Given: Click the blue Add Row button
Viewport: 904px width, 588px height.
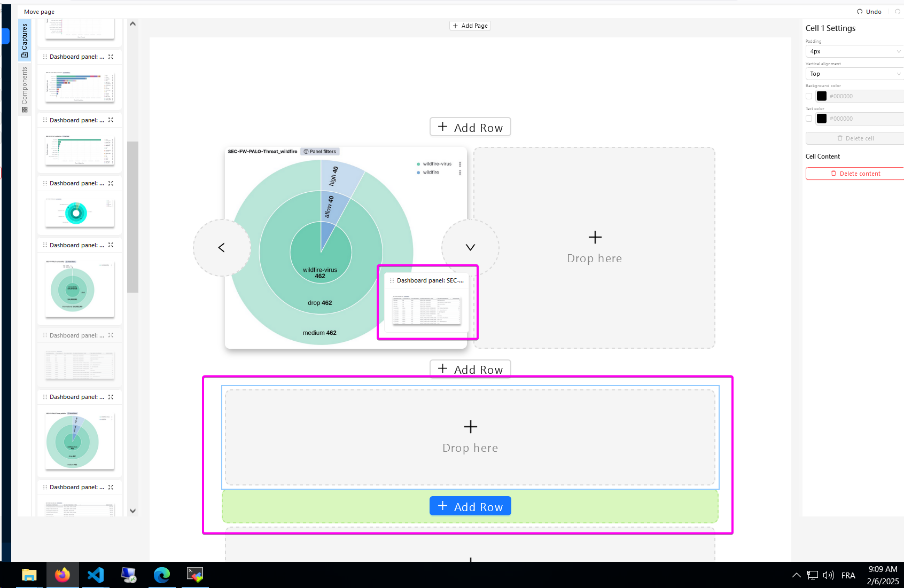Looking at the screenshot, I should click(x=470, y=506).
